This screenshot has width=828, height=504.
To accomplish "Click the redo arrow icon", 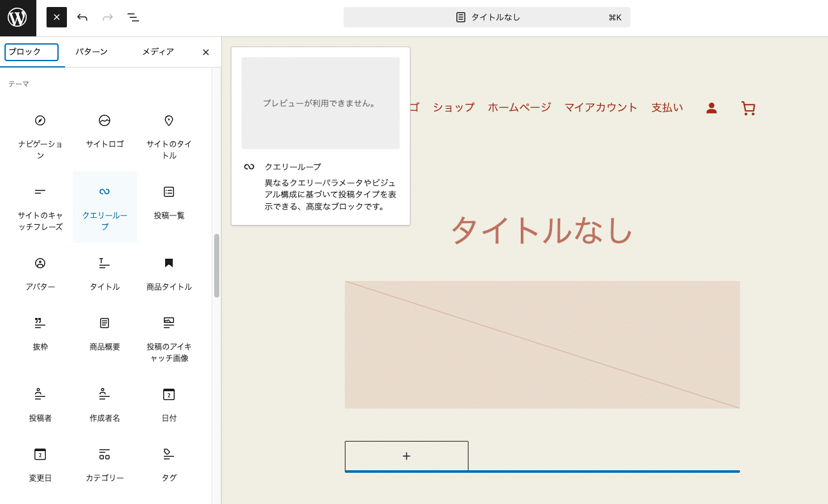I will (108, 17).
